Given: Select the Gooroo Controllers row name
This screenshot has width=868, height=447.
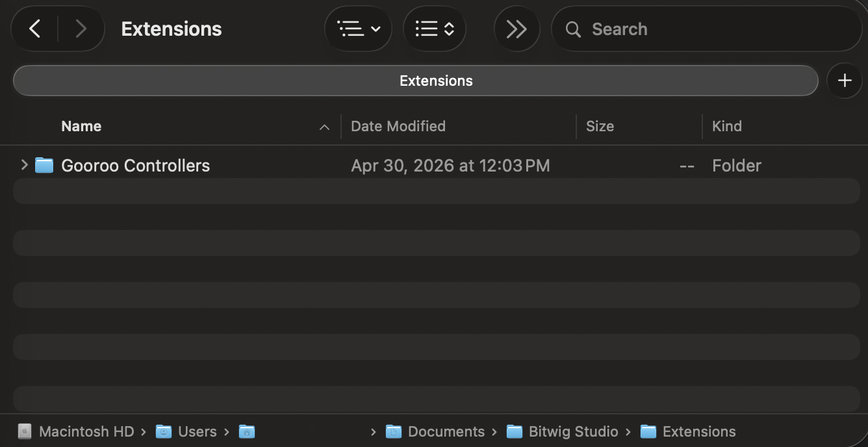Looking at the screenshot, I should point(135,166).
